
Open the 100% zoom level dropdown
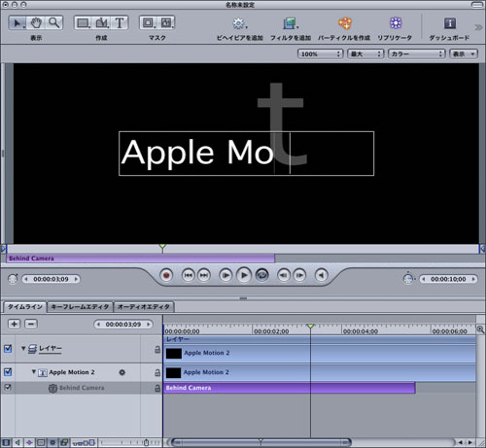[320, 53]
